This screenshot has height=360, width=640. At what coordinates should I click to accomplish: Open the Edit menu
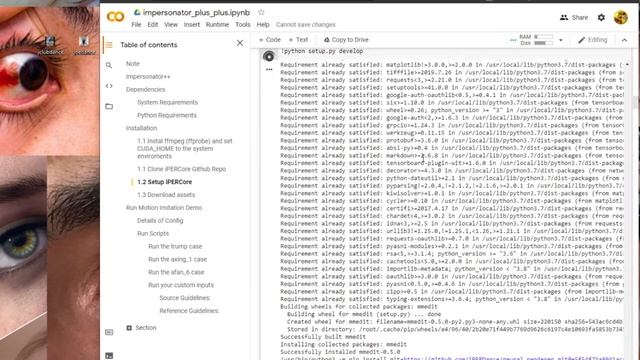(153, 24)
